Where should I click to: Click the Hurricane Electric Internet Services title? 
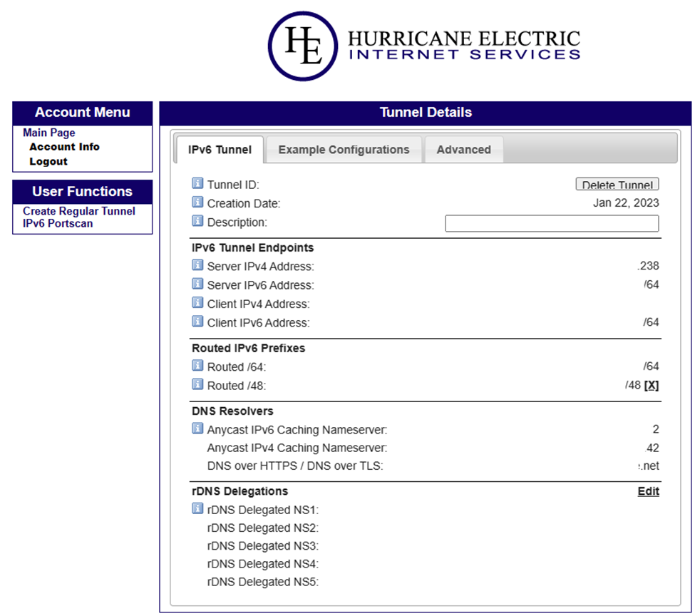464,45
